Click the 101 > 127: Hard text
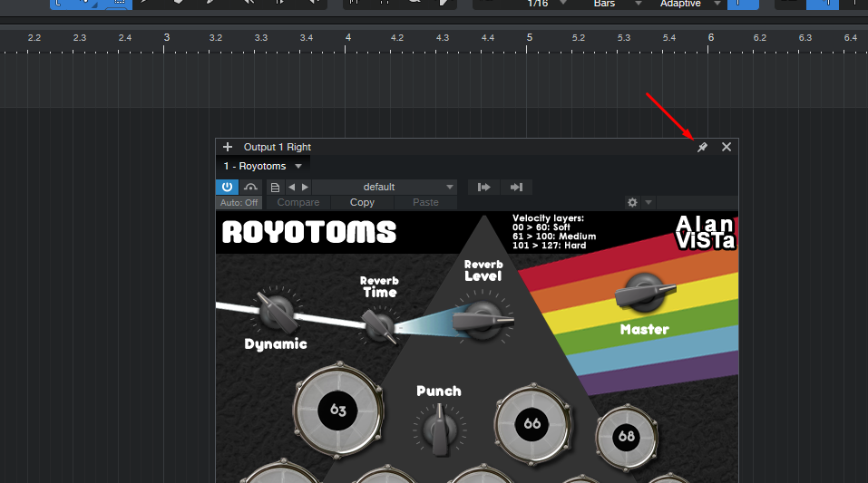 [549, 245]
